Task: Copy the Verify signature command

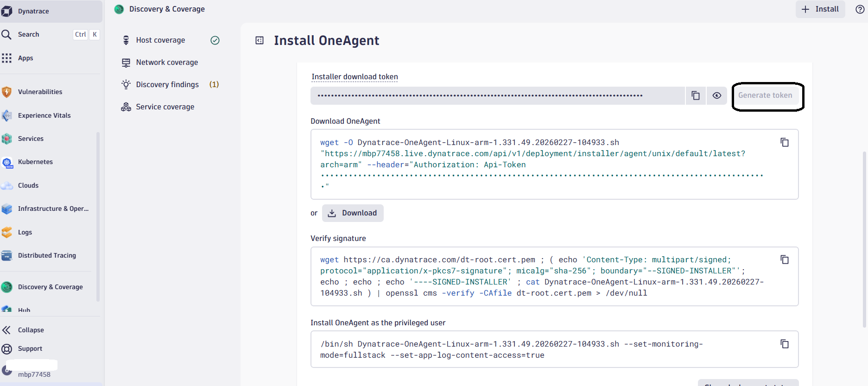Action: coord(785,259)
